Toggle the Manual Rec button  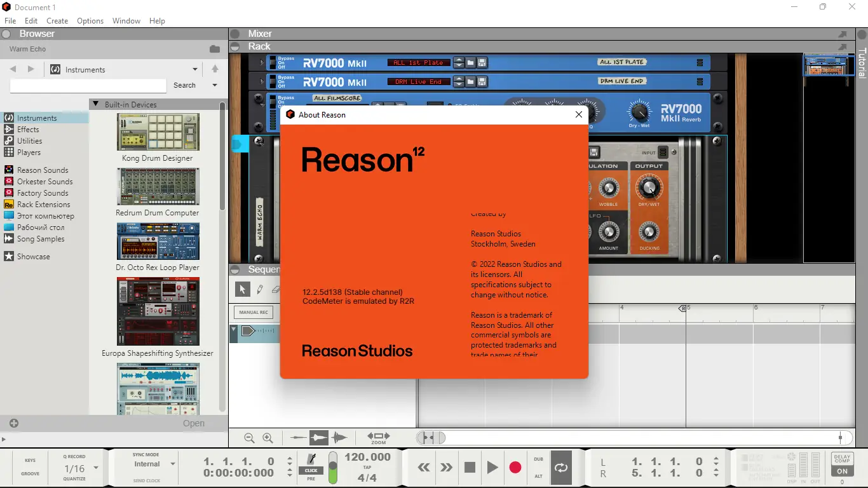[x=254, y=312]
